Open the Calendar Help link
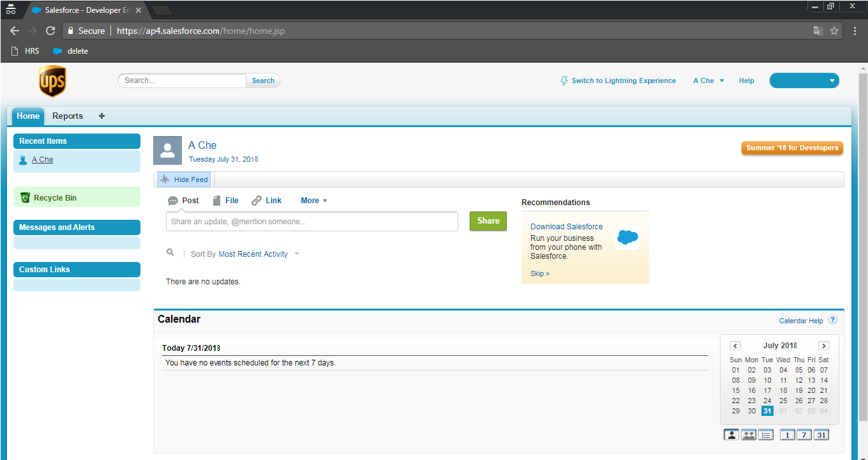 pos(801,321)
